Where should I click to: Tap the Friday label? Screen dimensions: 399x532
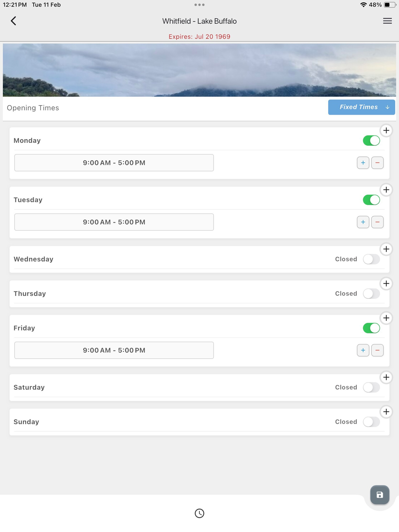pyautogui.click(x=24, y=328)
